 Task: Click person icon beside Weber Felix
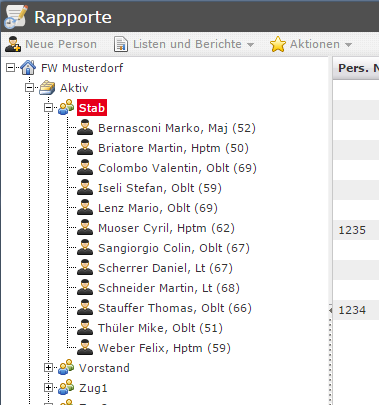(85, 347)
